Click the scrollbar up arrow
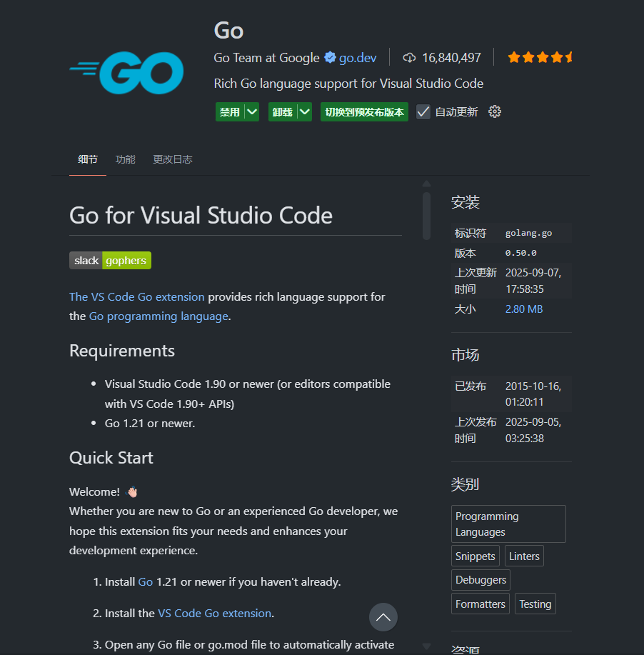Screen dimensions: 644x655 (x=426, y=184)
